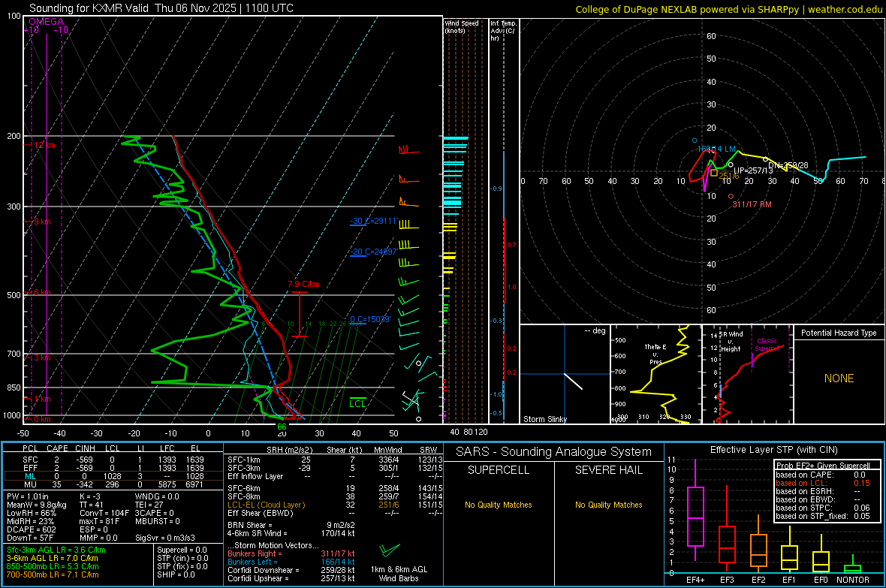Image resolution: width=886 pixels, height=588 pixels.
Task: Click the 'Inf. Temp. Adv.' panel header
Action: click(503, 31)
